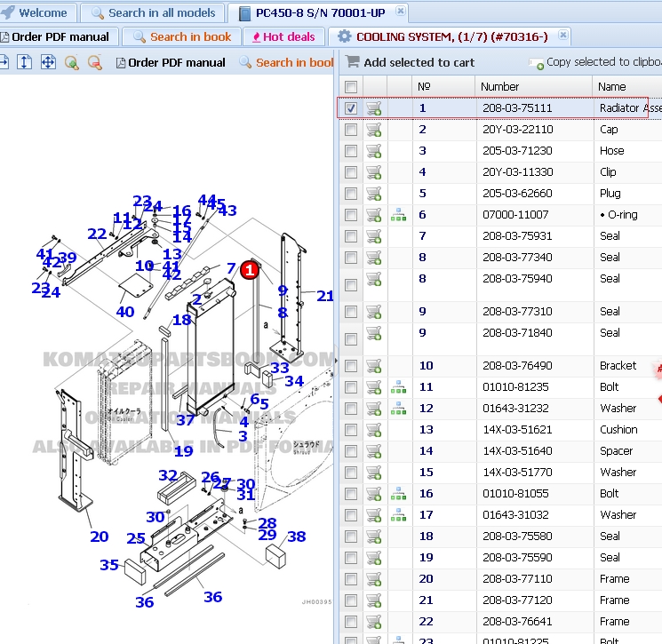This screenshot has height=644, width=662.
Task: Click the fit-all move arrows icon
Action: tap(48, 62)
